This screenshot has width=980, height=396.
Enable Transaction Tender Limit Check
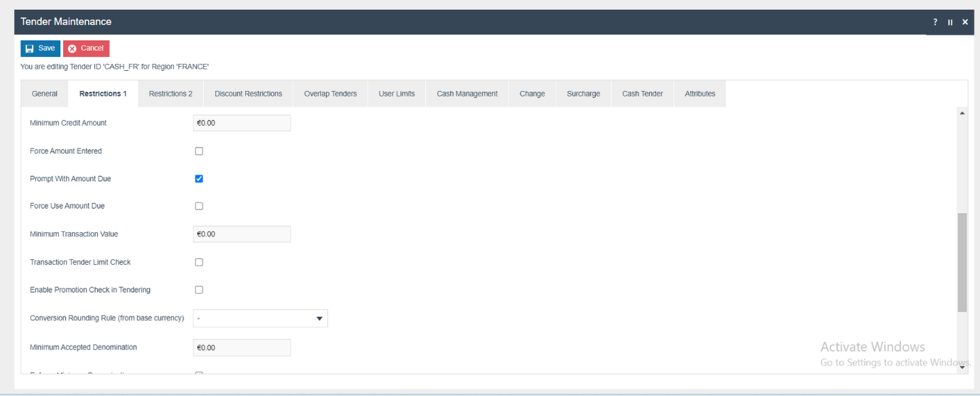tap(199, 263)
